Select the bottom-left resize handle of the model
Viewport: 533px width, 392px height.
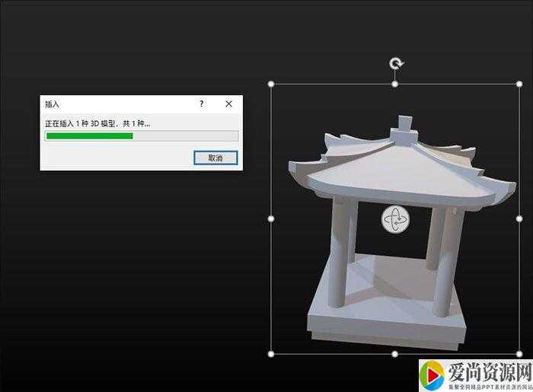[272, 353]
